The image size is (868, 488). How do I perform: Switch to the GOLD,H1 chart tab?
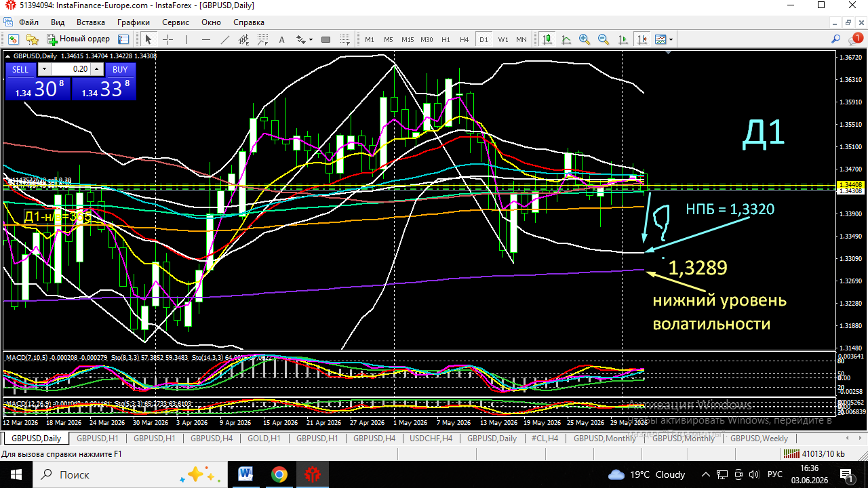click(x=264, y=439)
